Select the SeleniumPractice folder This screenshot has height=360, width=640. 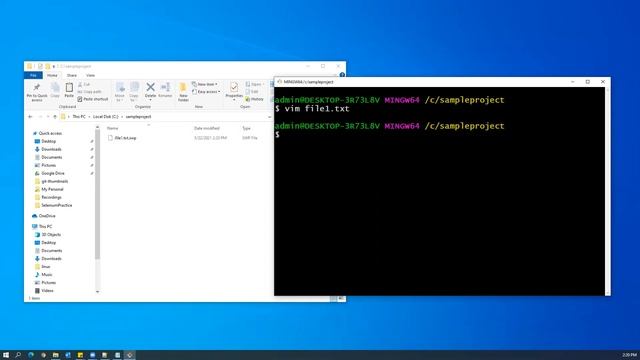pyautogui.click(x=56, y=205)
